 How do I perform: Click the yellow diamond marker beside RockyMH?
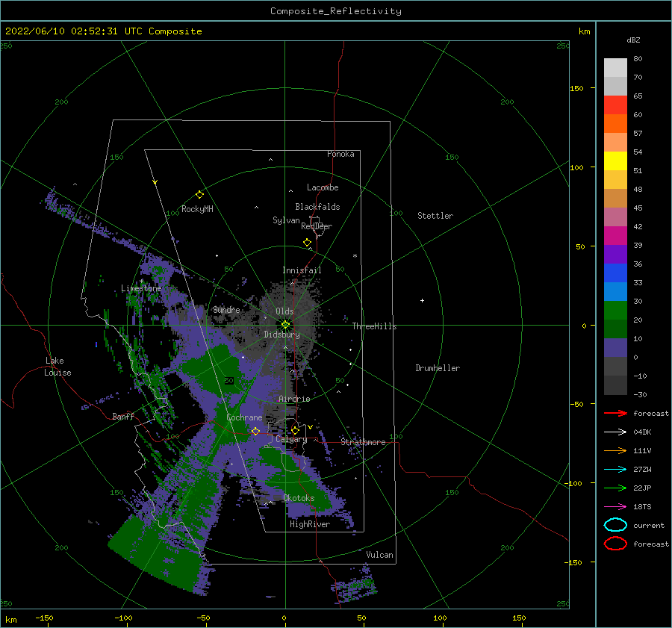click(199, 195)
